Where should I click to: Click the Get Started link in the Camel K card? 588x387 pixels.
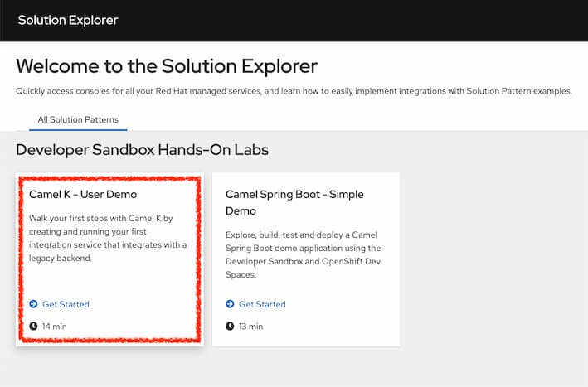coord(66,304)
